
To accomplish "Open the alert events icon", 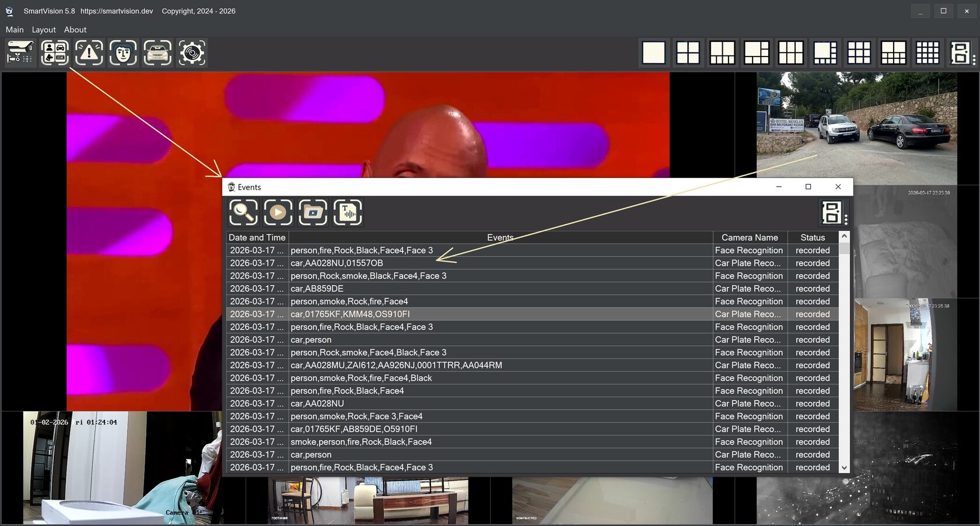I will 89,52.
